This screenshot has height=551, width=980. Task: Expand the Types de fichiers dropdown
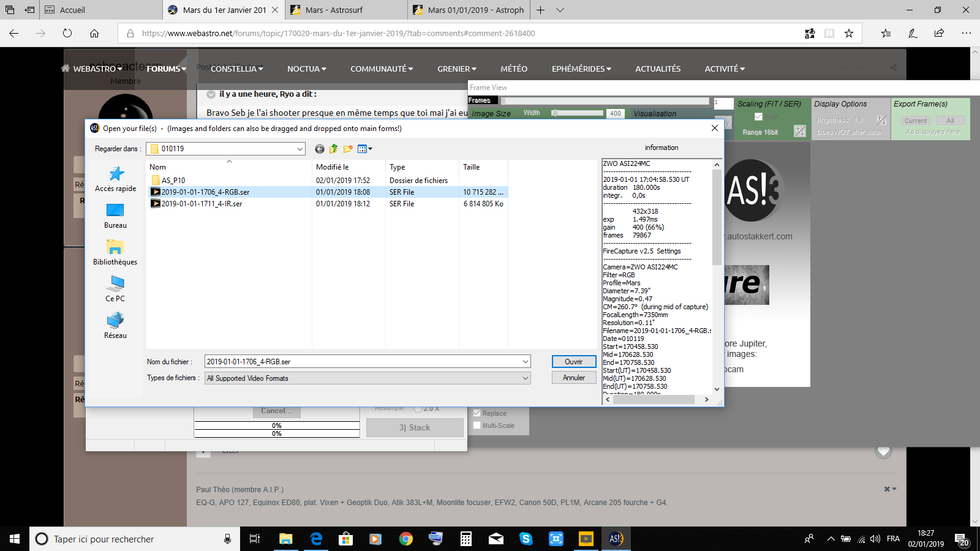[525, 378]
